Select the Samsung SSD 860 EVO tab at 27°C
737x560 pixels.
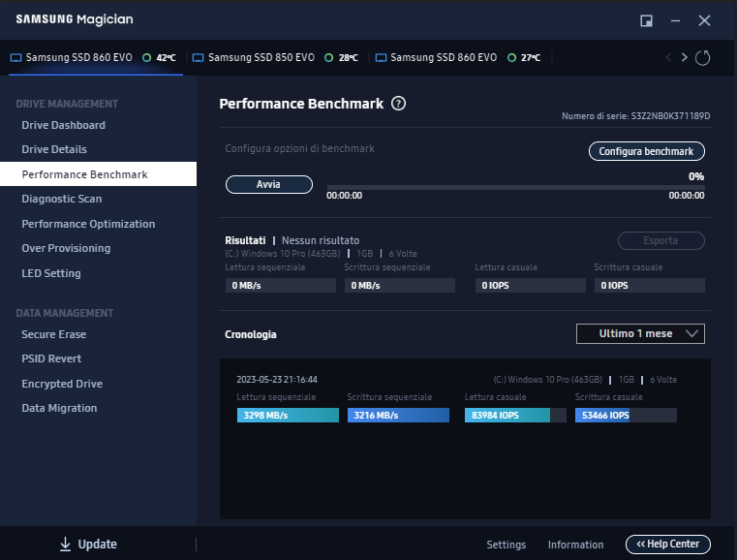461,57
